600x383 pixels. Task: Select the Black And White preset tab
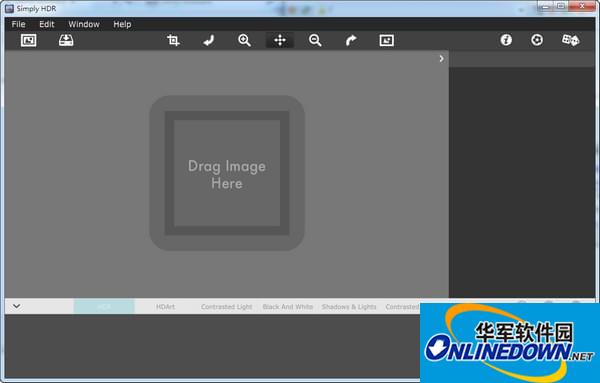click(288, 306)
